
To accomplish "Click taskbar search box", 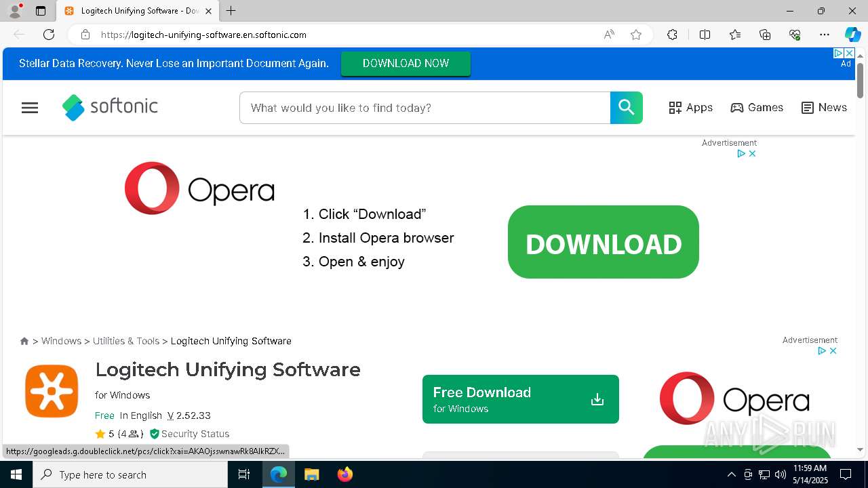I will point(130,474).
